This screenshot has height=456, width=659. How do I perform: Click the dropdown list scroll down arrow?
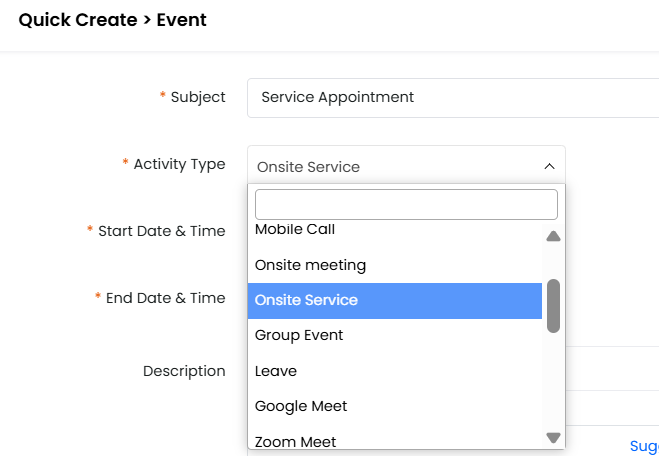553,437
